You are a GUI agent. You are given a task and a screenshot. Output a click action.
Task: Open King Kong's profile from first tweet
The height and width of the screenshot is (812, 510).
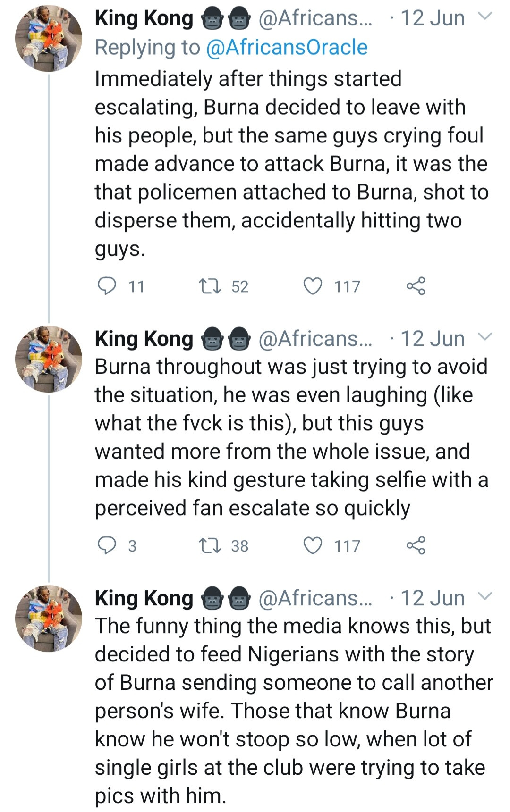[x=144, y=18]
